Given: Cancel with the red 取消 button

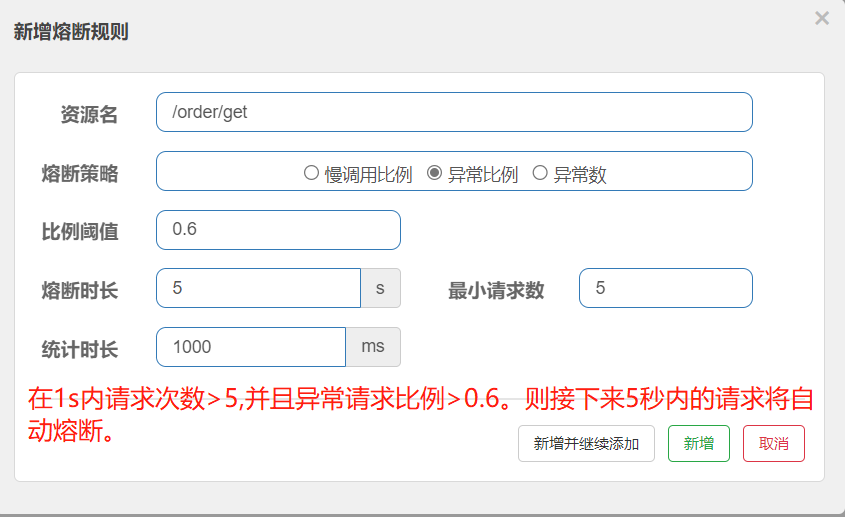Looking at the screenshot, I should [773, 443].
